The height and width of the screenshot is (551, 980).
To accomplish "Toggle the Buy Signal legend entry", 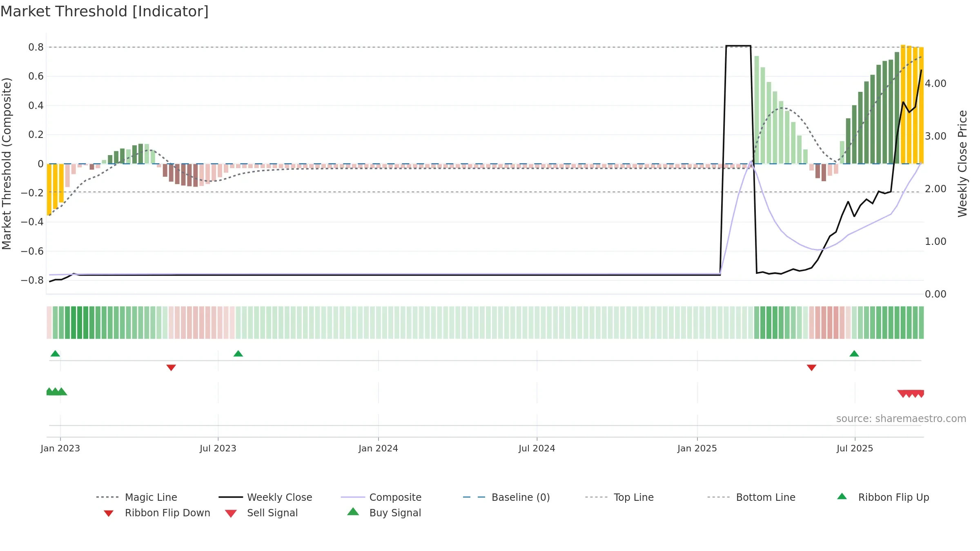I will tap(384, 513).
